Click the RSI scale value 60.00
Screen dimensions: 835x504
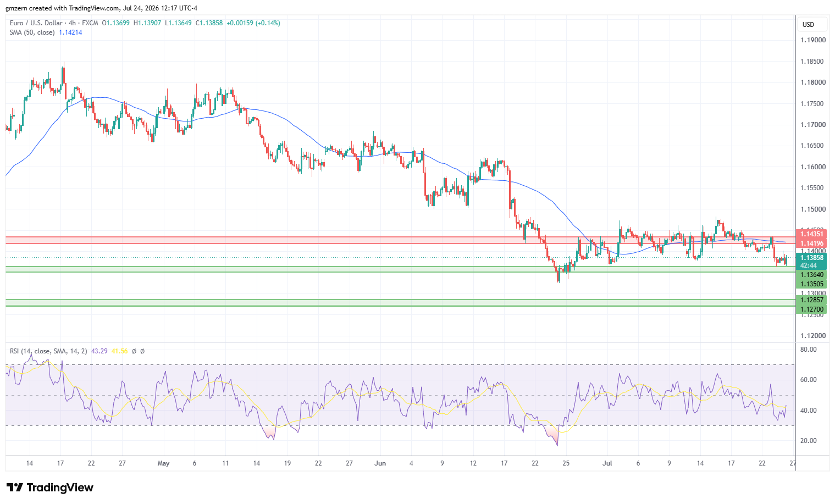pos(809,380)
